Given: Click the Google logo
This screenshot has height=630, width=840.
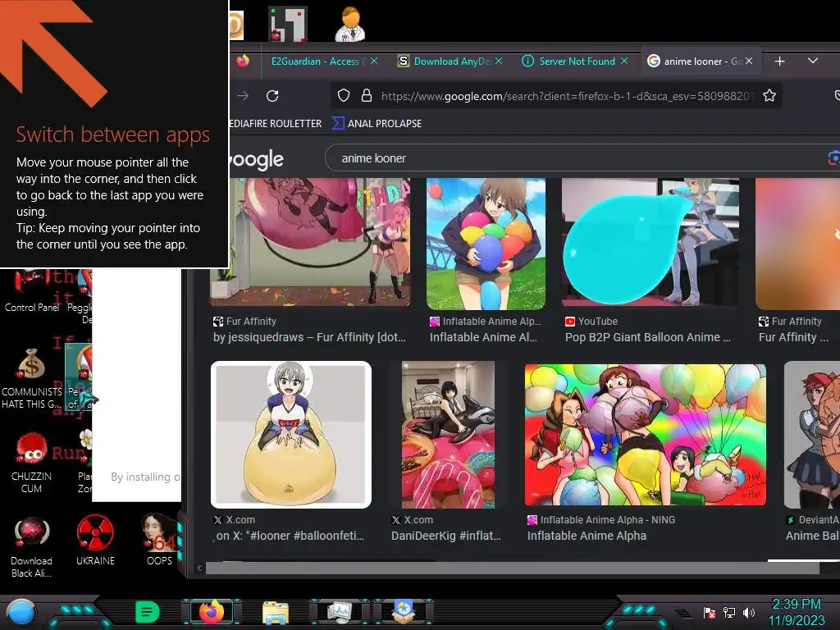Looking at the screenshot, I should pyautogui.click(x=257, y=159).
